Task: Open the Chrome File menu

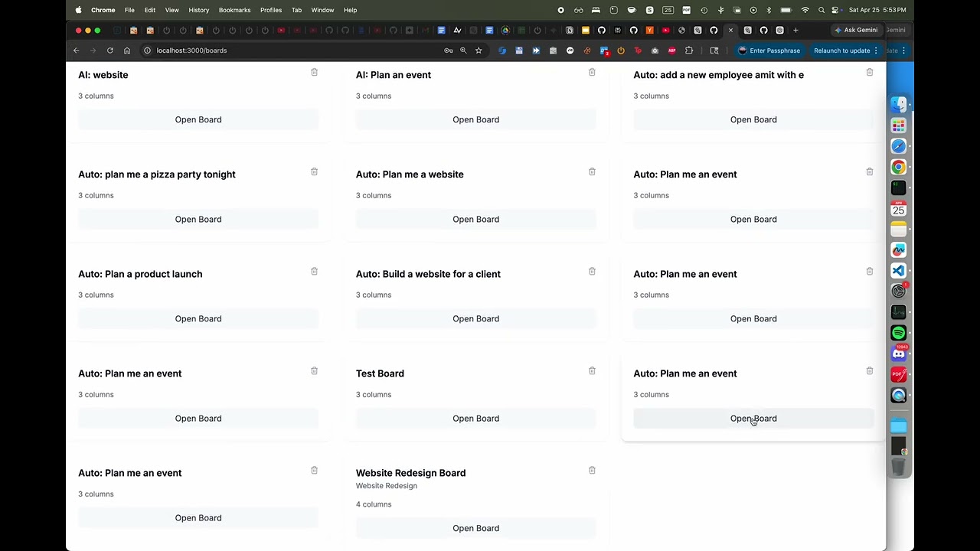Action: coord(129,10)
